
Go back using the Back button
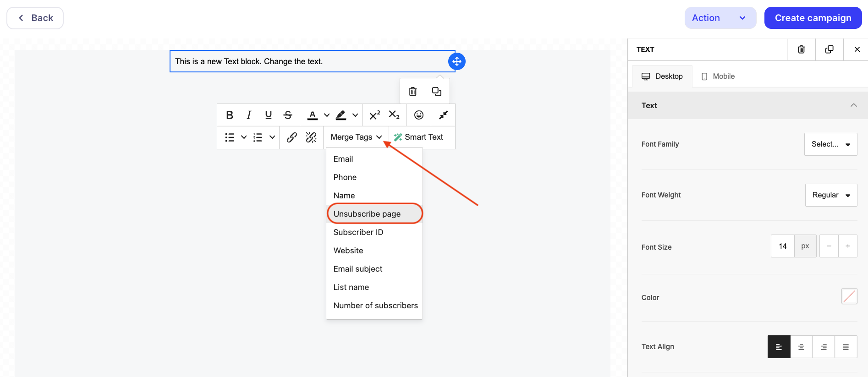click(x=35, y=18)
